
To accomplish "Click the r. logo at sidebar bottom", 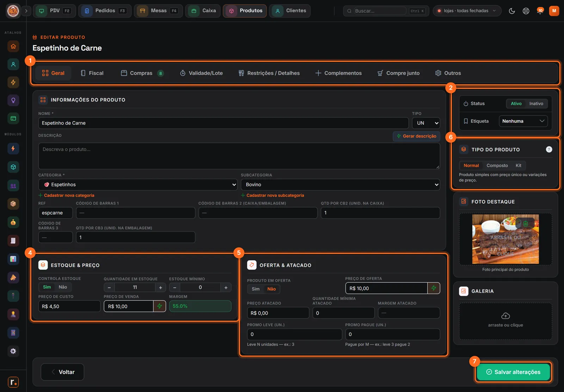I will 13,382.
